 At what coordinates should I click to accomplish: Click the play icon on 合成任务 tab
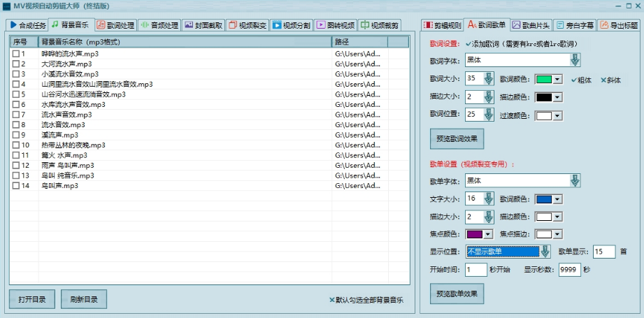[13, 25]
